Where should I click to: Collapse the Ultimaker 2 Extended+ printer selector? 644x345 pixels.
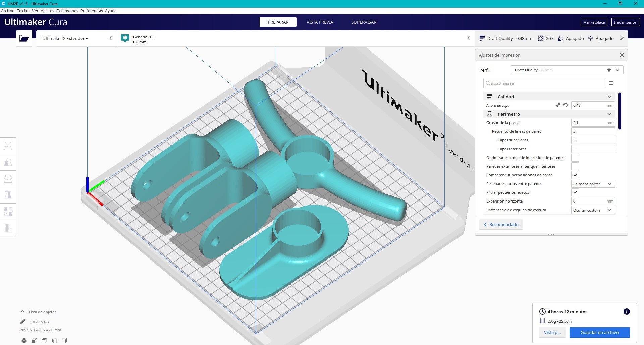pos(111,38)
